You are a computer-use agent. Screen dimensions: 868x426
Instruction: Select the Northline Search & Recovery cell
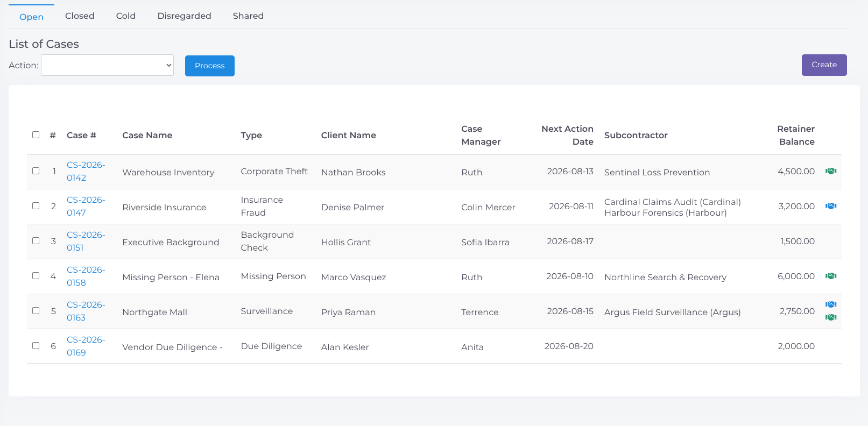(x=665, y=277)
